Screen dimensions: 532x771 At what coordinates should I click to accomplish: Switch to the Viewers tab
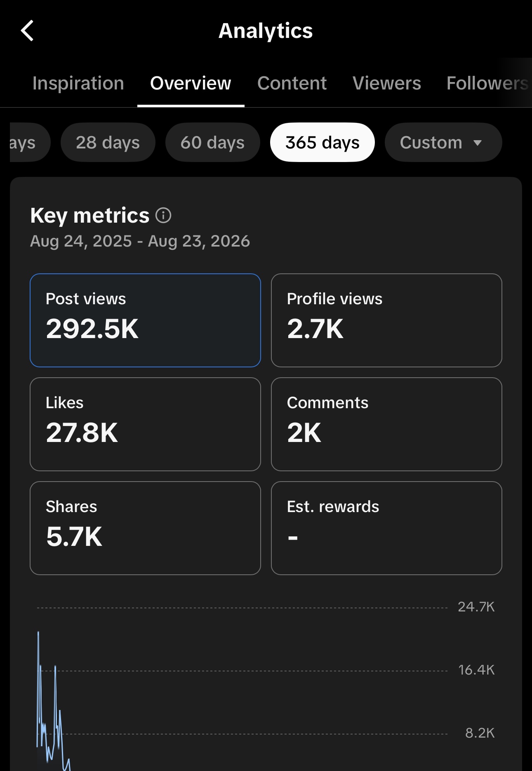coord(387,83)
